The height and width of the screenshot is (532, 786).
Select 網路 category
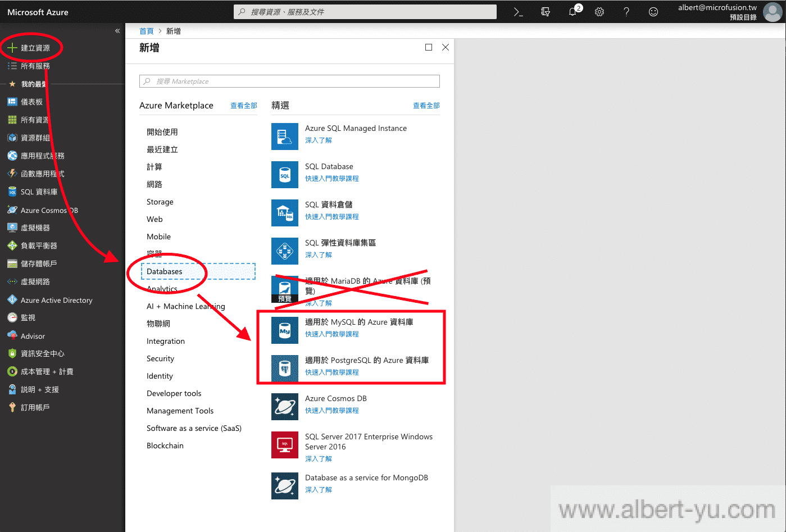[155, 184]
